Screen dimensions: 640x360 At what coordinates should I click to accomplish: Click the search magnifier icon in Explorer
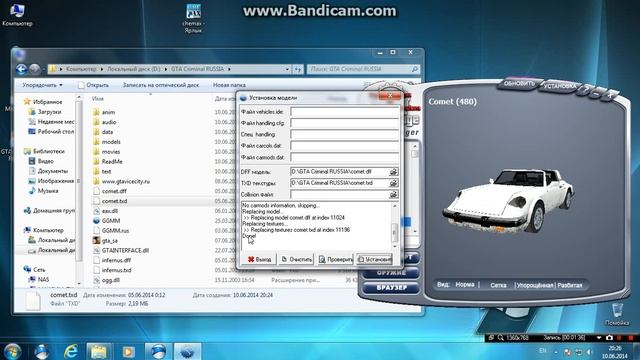pyautogui.click(x=415, y=69)
